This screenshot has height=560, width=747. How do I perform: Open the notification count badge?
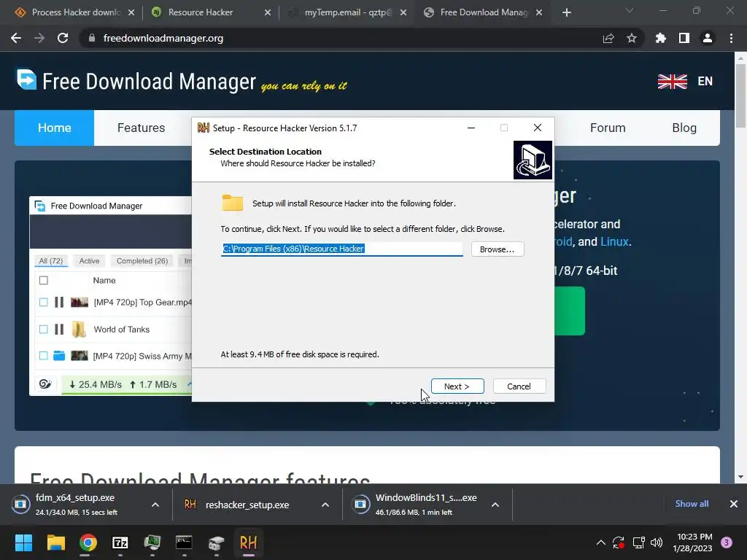727,542
